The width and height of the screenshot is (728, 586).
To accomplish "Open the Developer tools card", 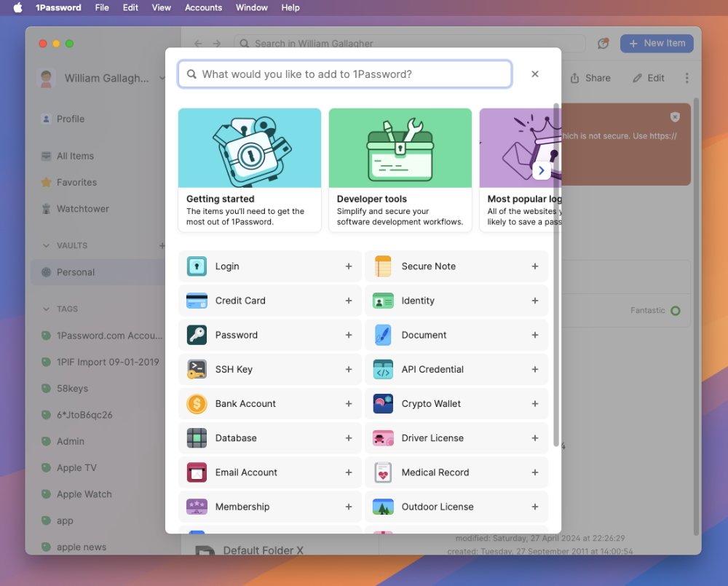I will tap(400, 170).
